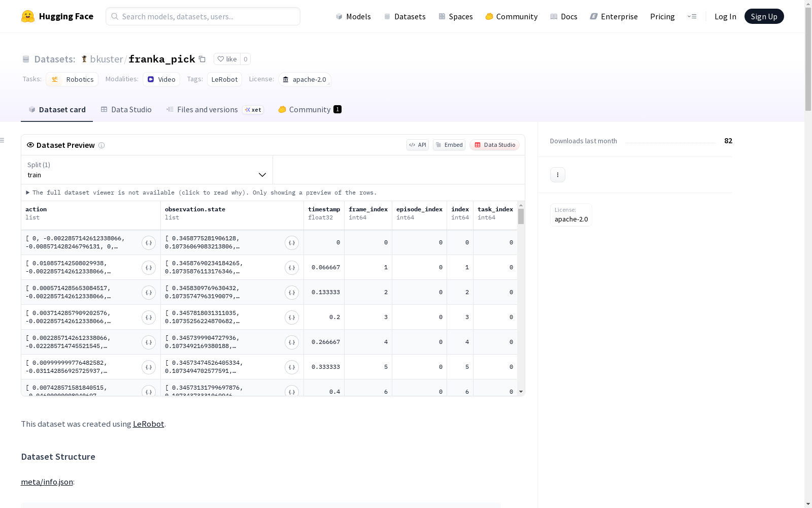The image size is (812, 508).
Task: Expand the observation.state cell in timestamp 0 row
Action: click(292, 243)
